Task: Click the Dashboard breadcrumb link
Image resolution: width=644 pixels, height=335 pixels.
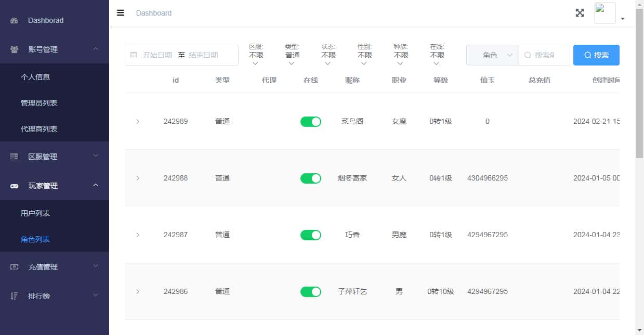Action: point(153,13)
